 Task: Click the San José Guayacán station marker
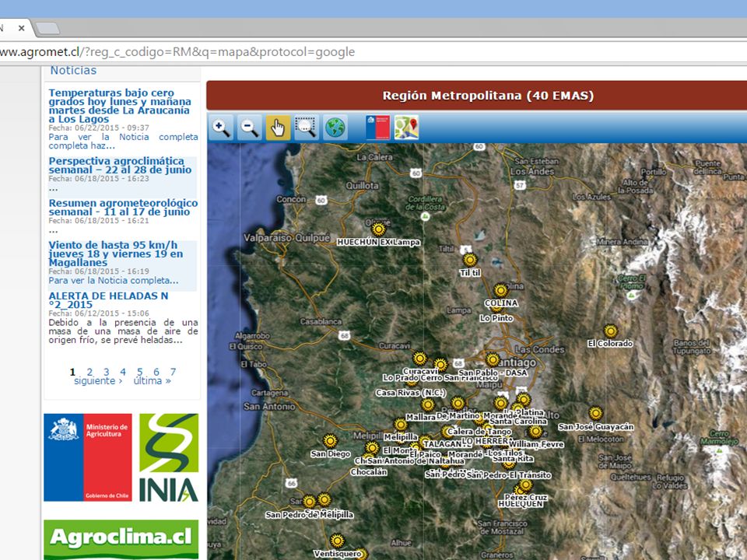tap(595, 413)
